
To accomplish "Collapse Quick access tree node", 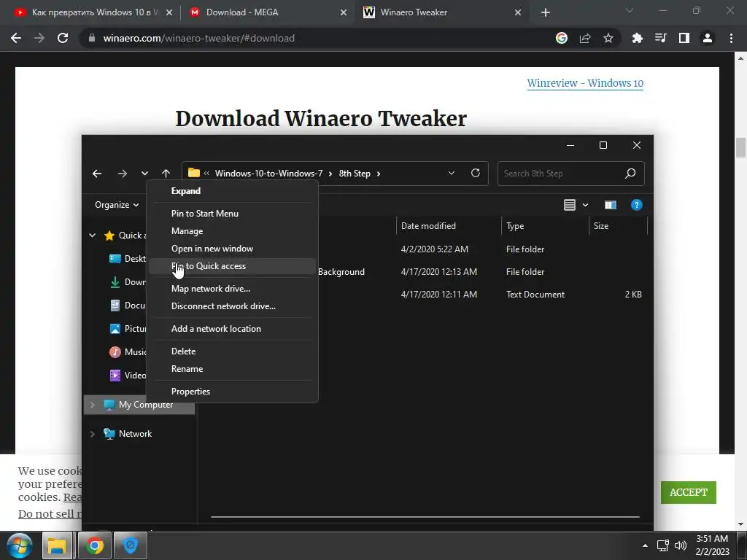I will tap(93, 236).
